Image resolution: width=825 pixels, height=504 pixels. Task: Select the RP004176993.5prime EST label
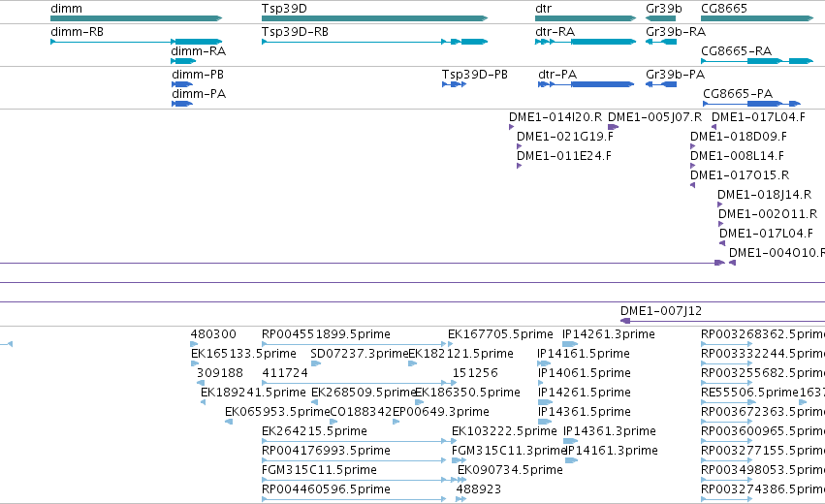pyautogui.click(x=326, y=451)
